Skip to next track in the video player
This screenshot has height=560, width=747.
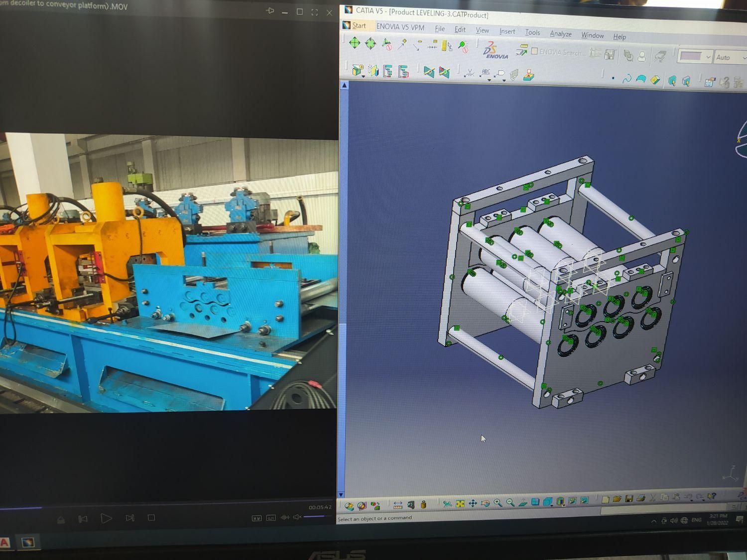130,518
